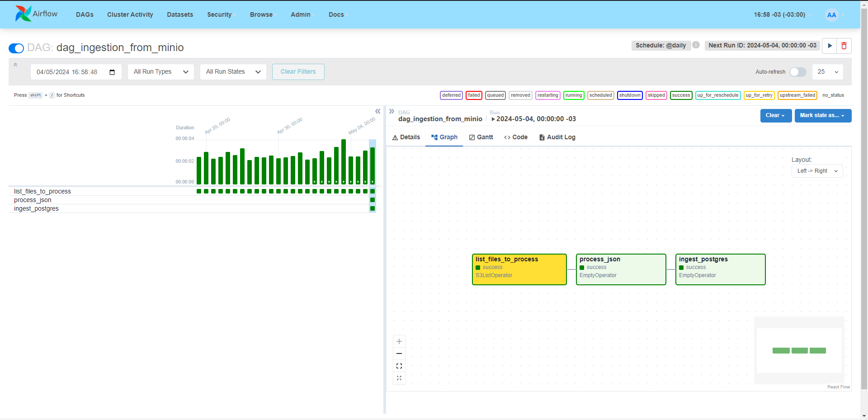Open the All Run Types dropdown
Viewport: 868px width, 420px height.
[160, 72]
